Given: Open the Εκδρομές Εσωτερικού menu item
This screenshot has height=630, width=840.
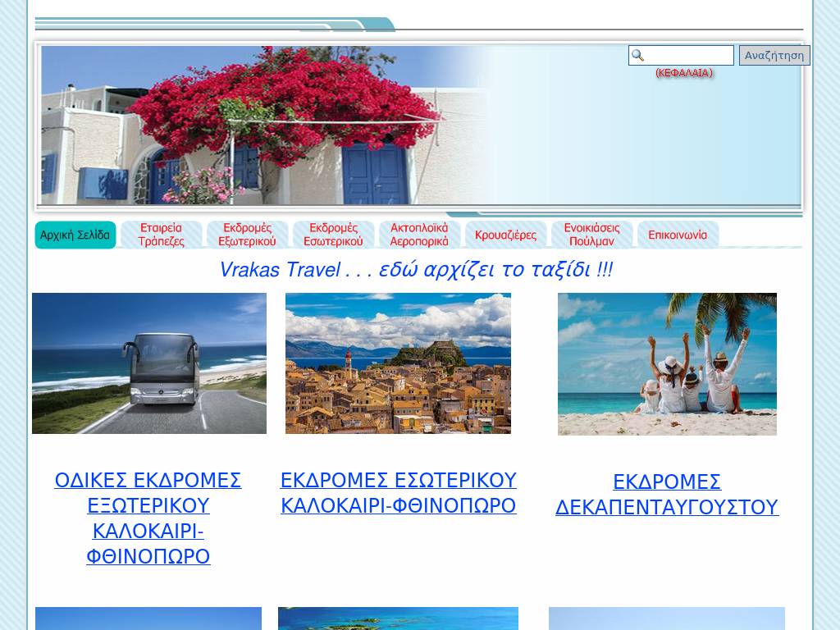Looking at the screenshot, I should point(333,235).
